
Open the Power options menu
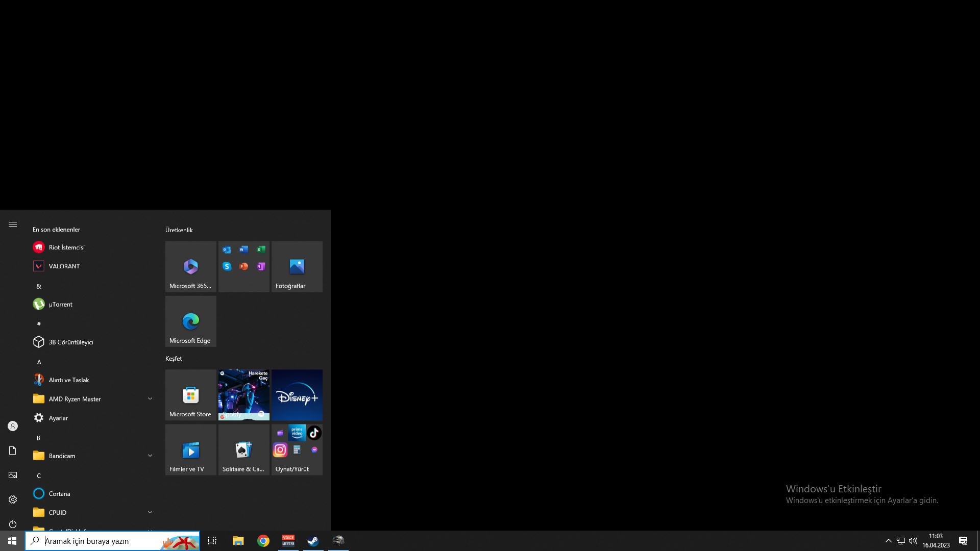(x=13, y=524)
